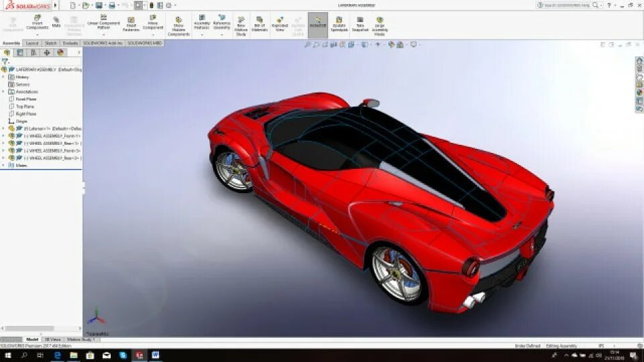Open Bill of Materials tool
The image size is (644, 362).
260,24
